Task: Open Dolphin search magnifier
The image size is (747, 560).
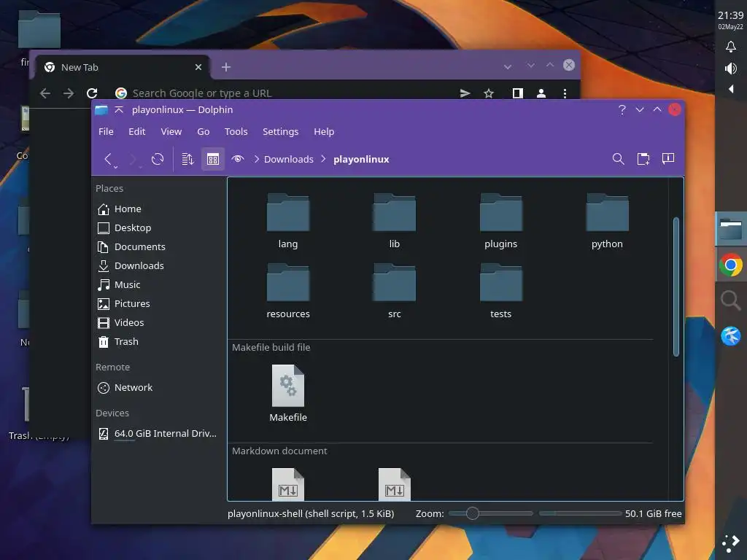Action: tap(619, 159)
